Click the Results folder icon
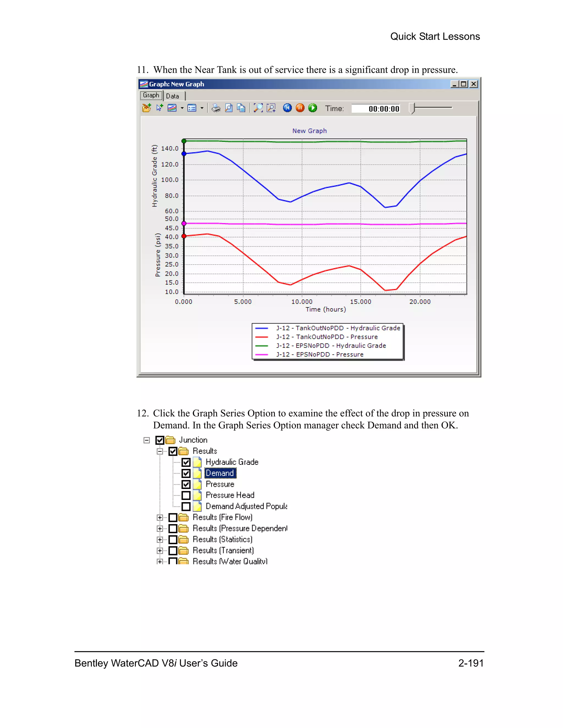Screen dimensions: 563x728 point(183,451)
